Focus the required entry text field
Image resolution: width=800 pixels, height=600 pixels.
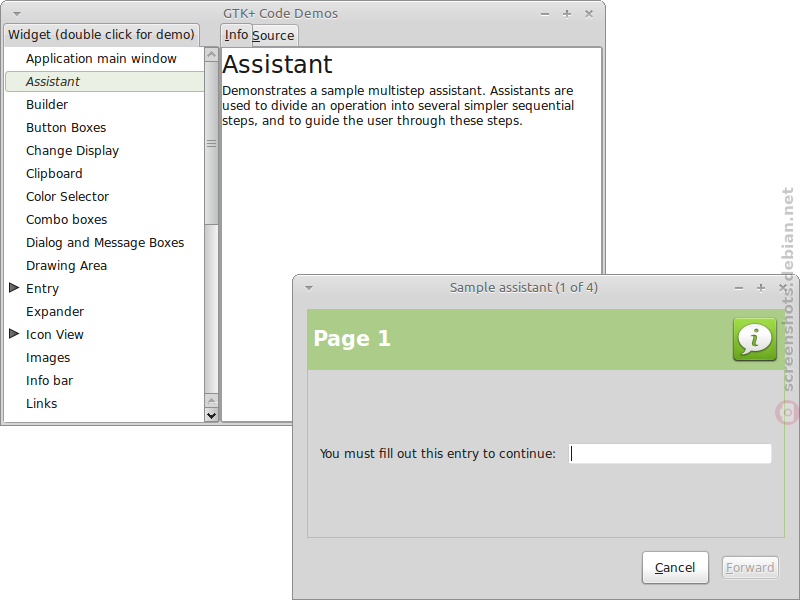670,454
